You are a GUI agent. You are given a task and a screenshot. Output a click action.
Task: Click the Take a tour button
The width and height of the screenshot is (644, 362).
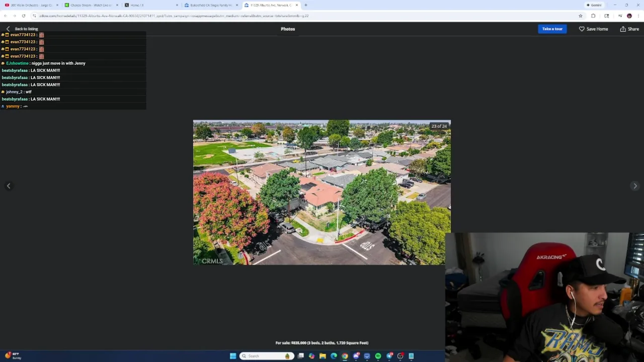coord(552,29)
